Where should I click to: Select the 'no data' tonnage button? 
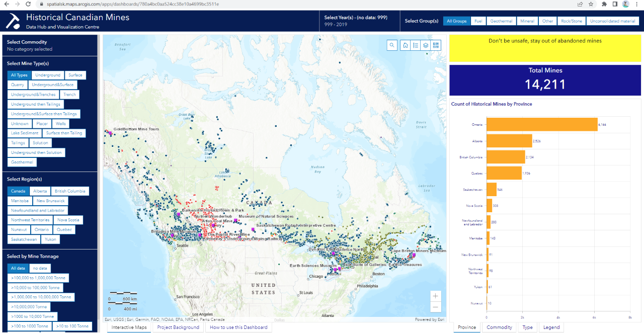40,269
